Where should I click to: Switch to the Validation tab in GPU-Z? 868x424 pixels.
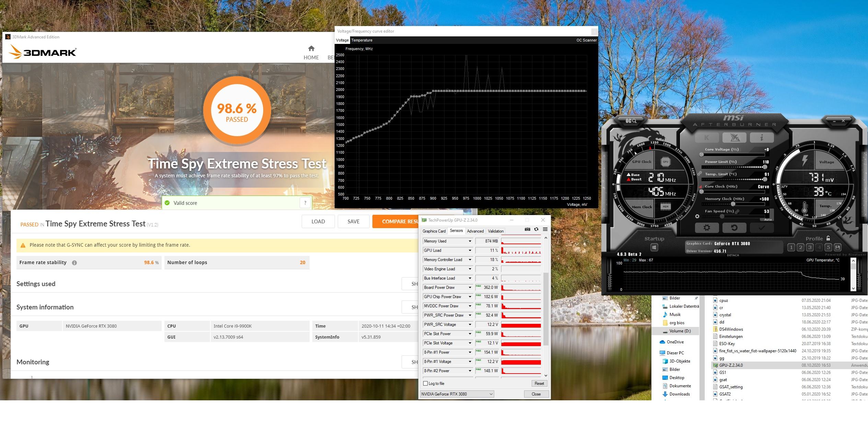(496, 231)
